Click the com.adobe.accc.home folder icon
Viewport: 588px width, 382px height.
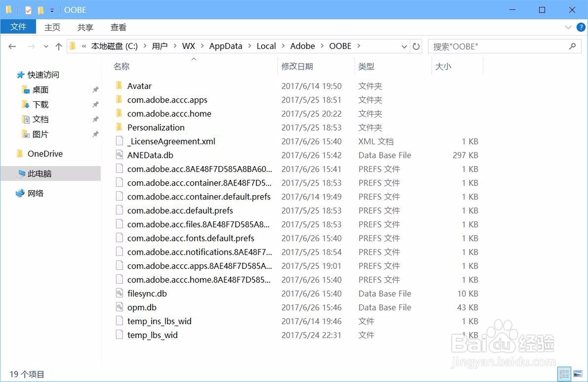119,114
